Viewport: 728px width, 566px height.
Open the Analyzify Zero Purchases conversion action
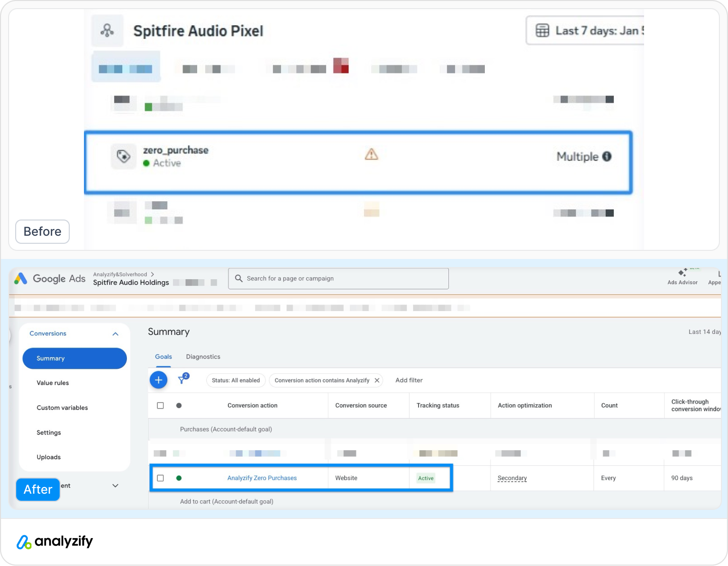pos(262,478)
